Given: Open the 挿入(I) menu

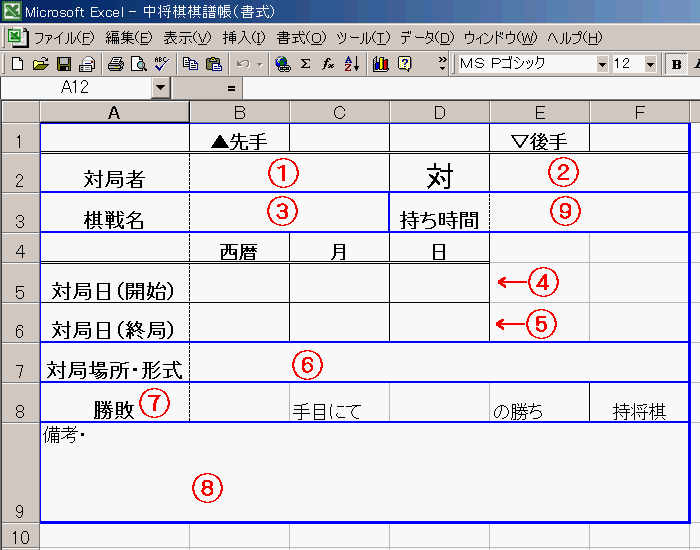Looking at the screenshot, I should click(244, 38).
